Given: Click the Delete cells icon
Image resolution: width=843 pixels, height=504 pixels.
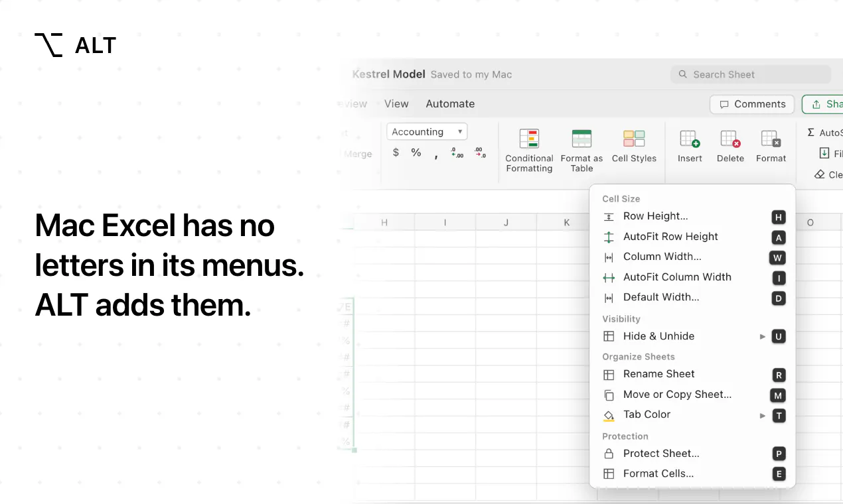Looking at the screenshot, I should (x=730, y=139).
